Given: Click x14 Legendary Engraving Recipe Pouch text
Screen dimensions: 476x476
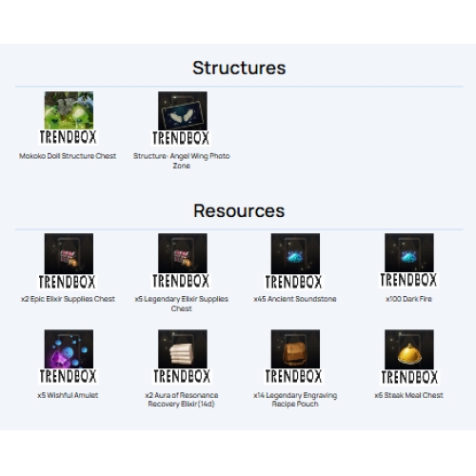Looking at the screenshot, I should pos(295,400).
